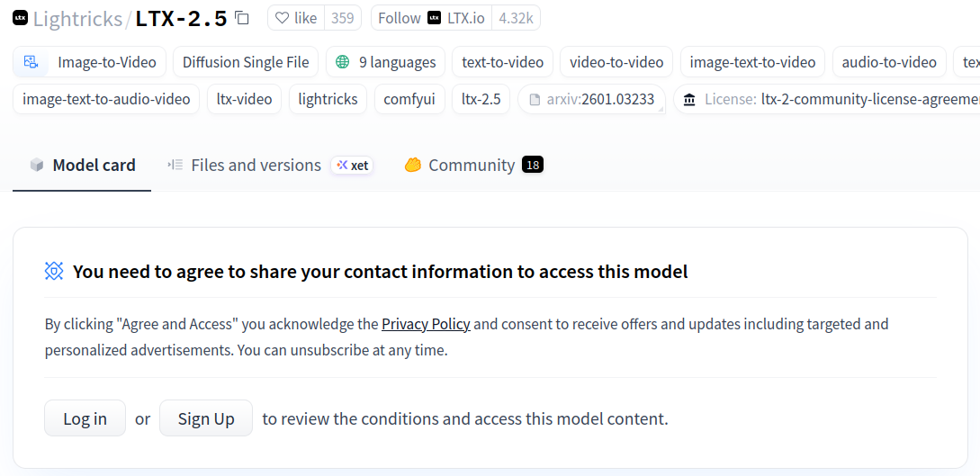This screenshot has height=476, width=980.
Task: Select the Image-to-Video task tag
Action: point(89,62)
